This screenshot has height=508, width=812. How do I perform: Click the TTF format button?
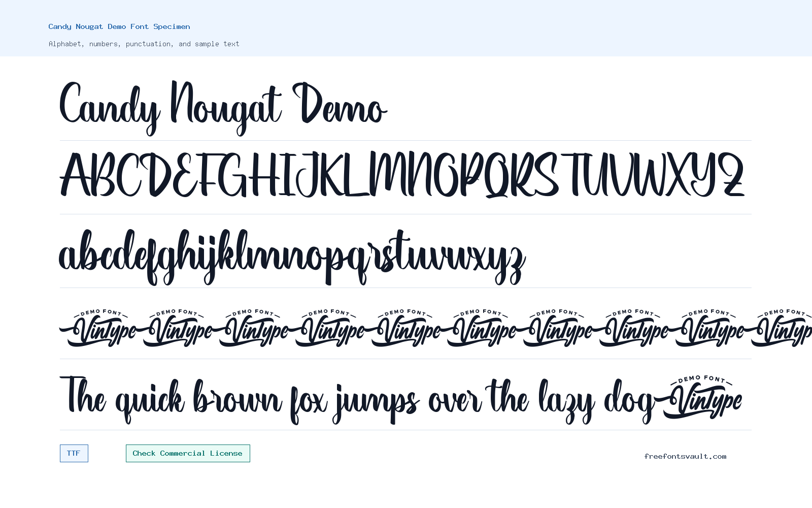coord(74,453)
